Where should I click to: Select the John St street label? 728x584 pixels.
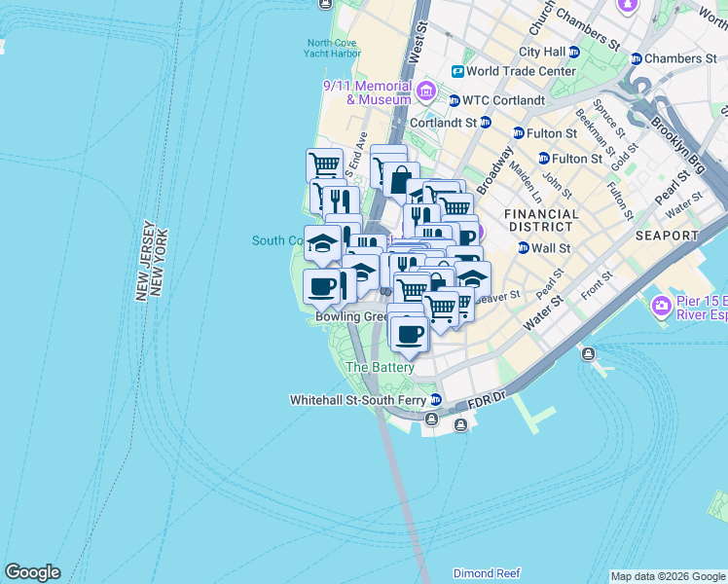557,185
